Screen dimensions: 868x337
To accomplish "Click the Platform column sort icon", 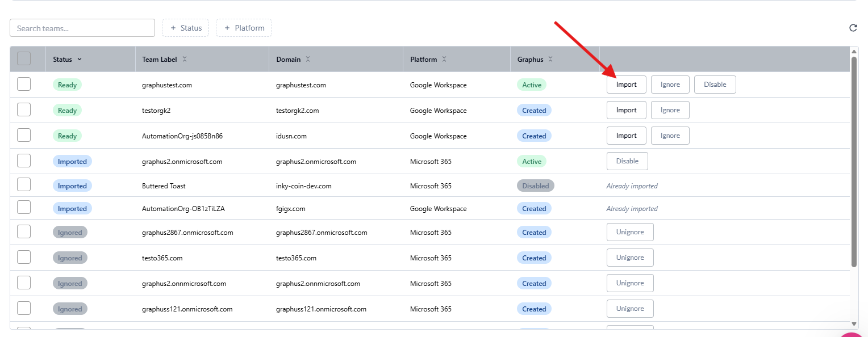I will 444,59.
